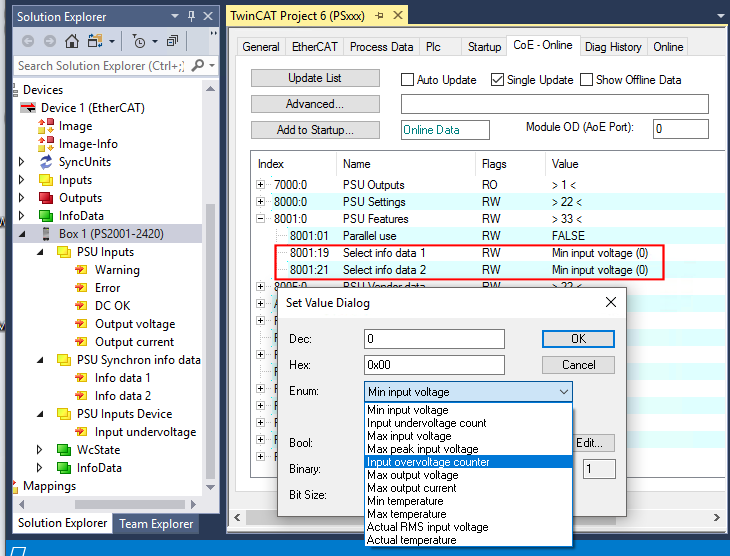
Task: Switch to the Process Data tab
Action: coord(381,47)
